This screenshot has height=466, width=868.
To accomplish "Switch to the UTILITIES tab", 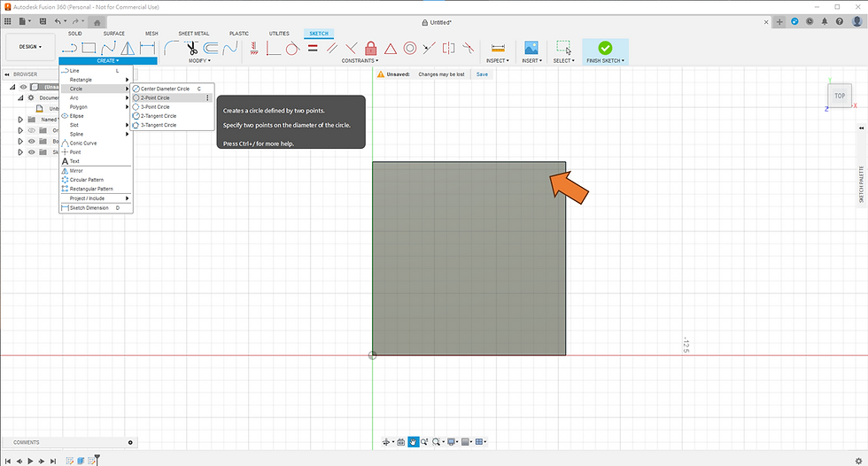I will [279, 33].
